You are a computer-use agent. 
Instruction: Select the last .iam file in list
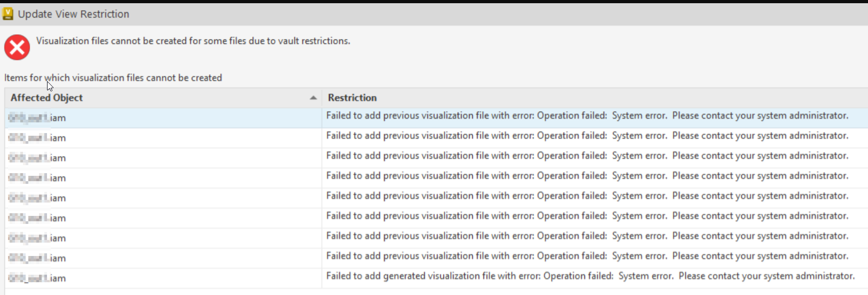pyautogui.click(x=37, y=278)
